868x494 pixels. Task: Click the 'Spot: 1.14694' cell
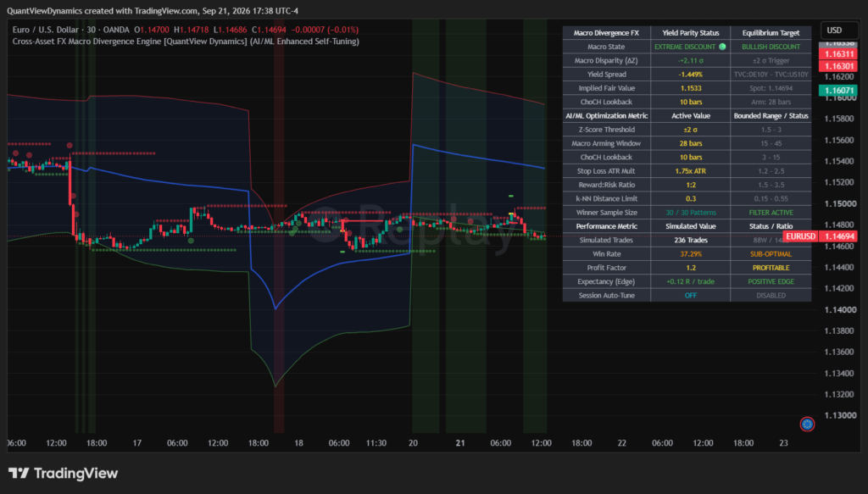771,88
